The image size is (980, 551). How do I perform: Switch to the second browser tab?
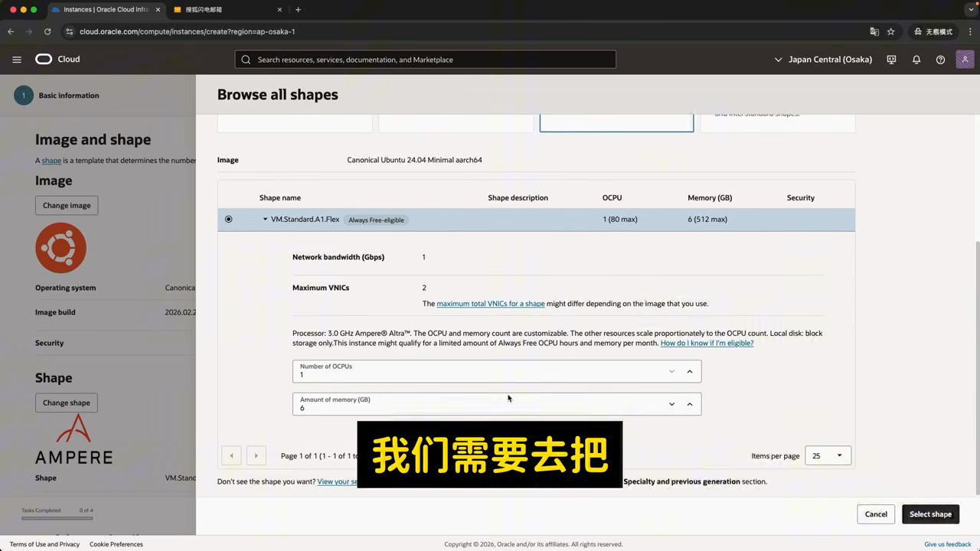tap(227, 10)
